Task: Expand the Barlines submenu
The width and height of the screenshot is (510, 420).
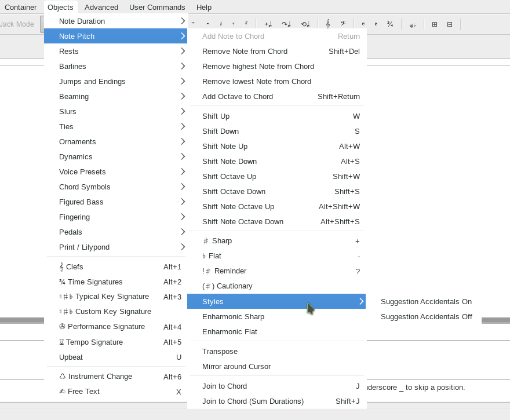Action: point(115,66)
